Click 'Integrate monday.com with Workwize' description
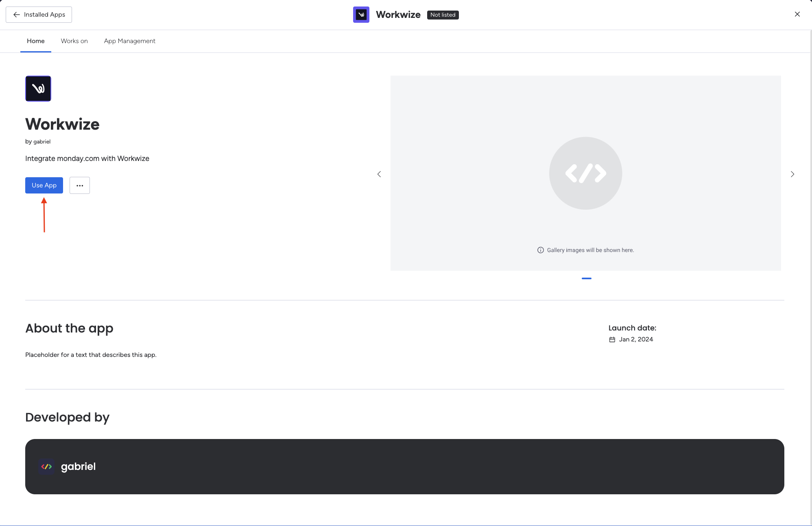Viewport: 812px width, 526px height. pos(87,159)
